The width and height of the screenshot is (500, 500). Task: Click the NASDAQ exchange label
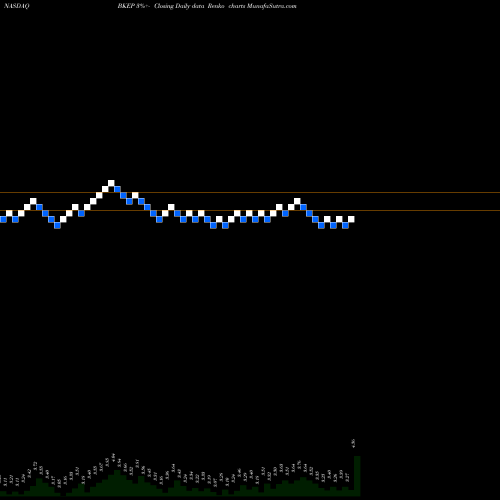coord(17,6)
